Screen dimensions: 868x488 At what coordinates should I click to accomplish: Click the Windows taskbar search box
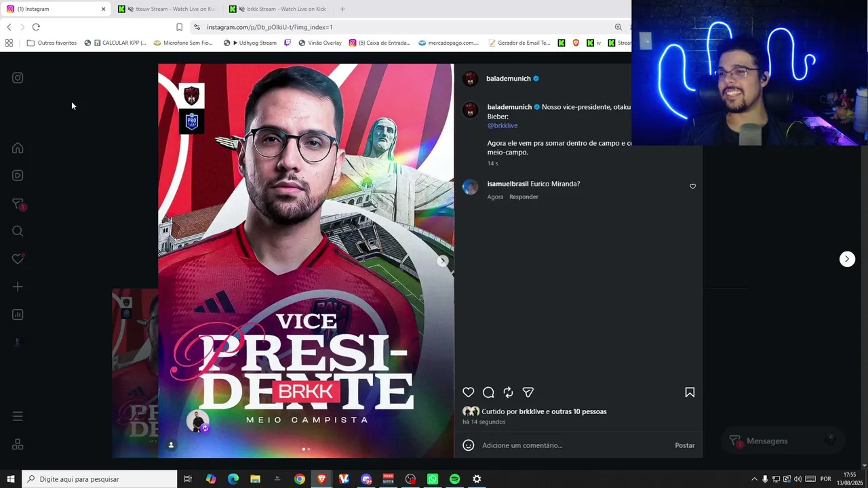pos(100,479)
